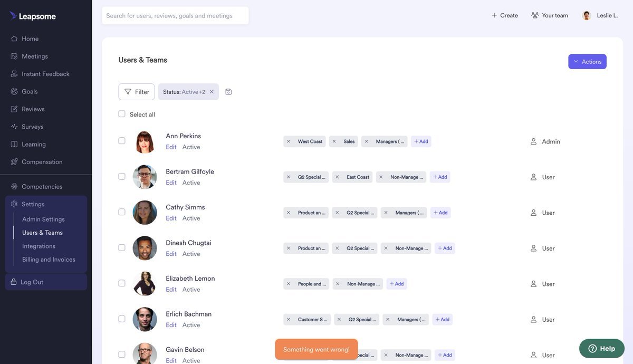Remove West Coast tag from Ann Perkins
Image resolution: width=633 pixels, height=364 pixels.
click(289, 141)
